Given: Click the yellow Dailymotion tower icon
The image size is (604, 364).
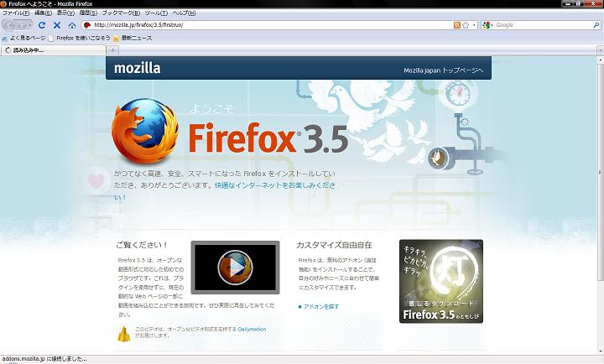Looking at the screenshot, I should pos(123,333).
